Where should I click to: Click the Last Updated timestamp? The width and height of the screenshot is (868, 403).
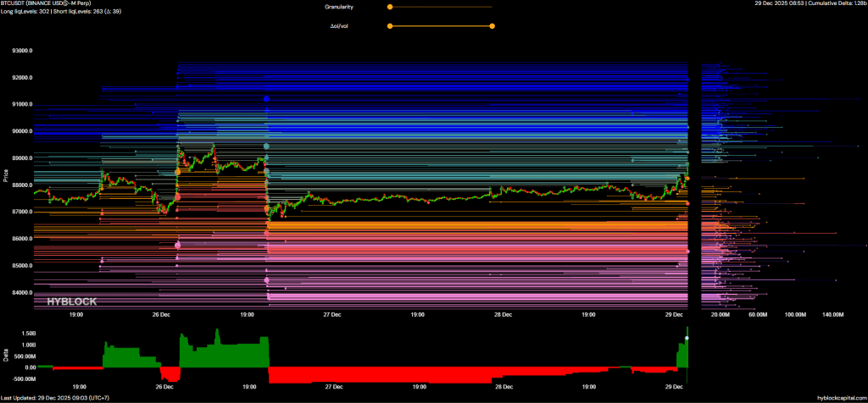pyautogui.click(x=53, y=398)
